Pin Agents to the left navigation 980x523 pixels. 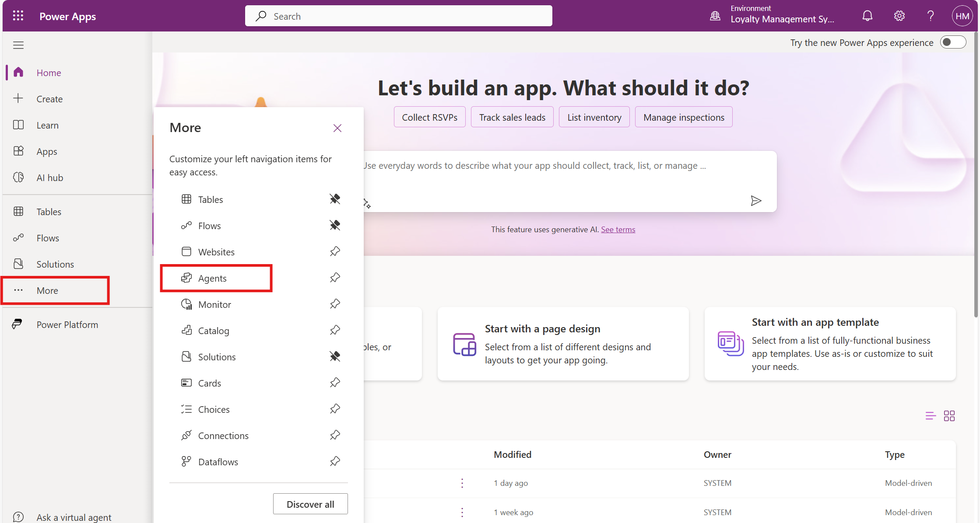pyautogui.click(x=335, y=278)
